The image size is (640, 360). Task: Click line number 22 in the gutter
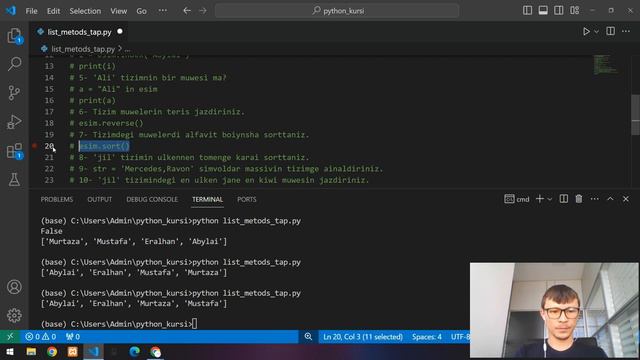(x=49, y=169)
